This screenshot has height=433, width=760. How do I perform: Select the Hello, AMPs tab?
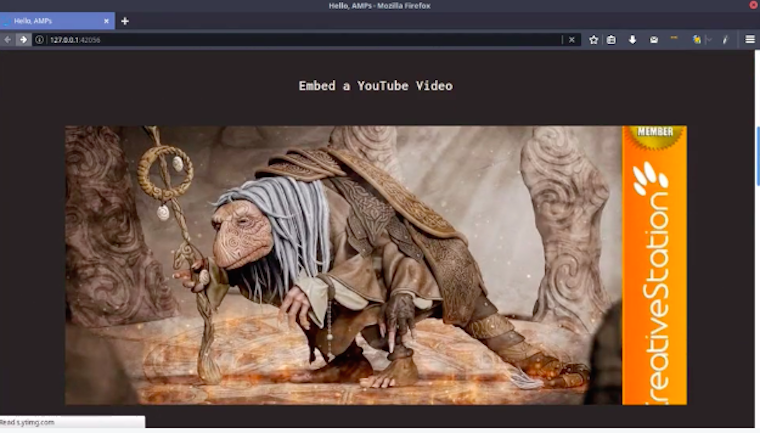(x=57, y=21)
